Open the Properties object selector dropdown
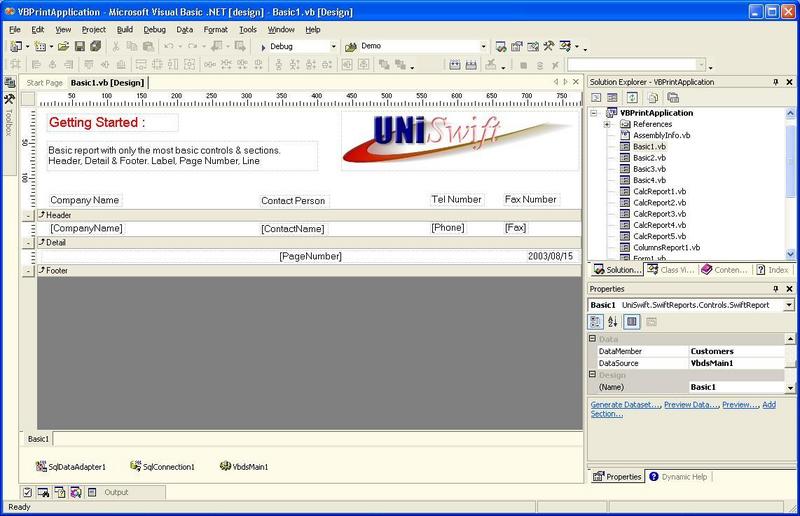Screen dimensions: 800x516 [x=789, y=305]
